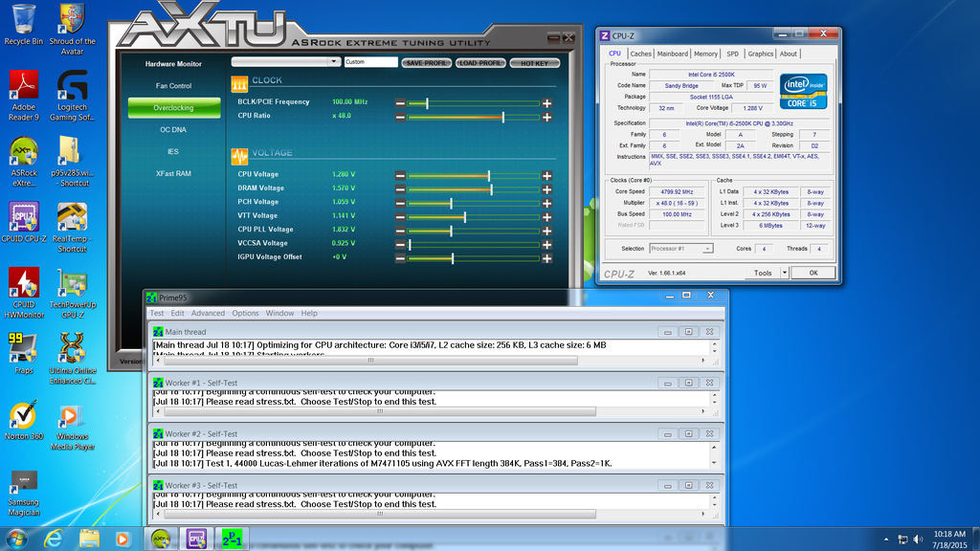Open the p95v285 shortcut folder icon

pyautogui.click(x=72, y=161)
